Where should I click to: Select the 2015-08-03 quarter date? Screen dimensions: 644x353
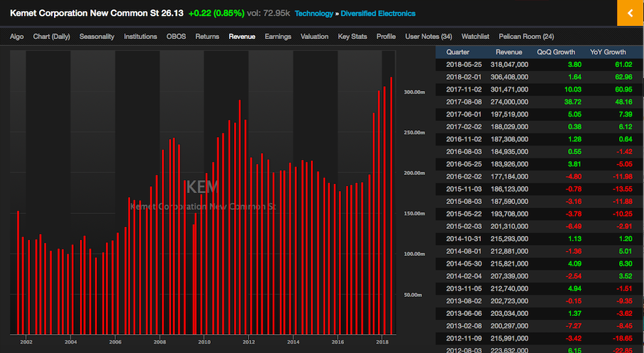[x=464, y=202]
